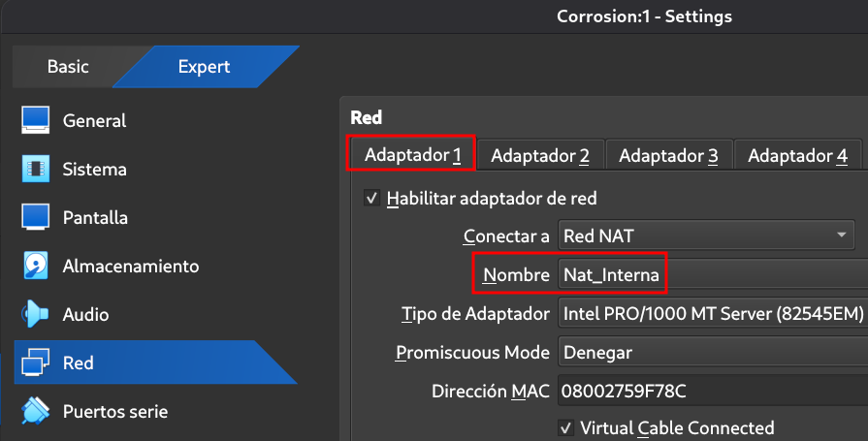Switch to Basic settings mode
The image size is (868, 441).
point(68,67)
